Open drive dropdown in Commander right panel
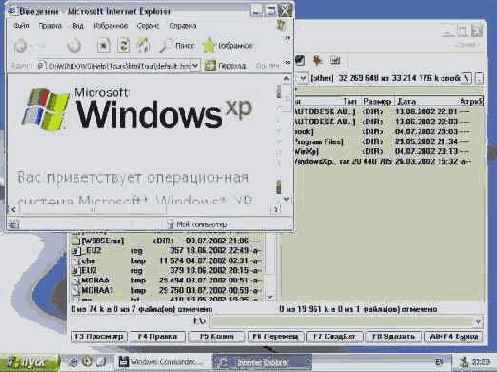Screen dimensions: 497x372 tap(303, 78)
